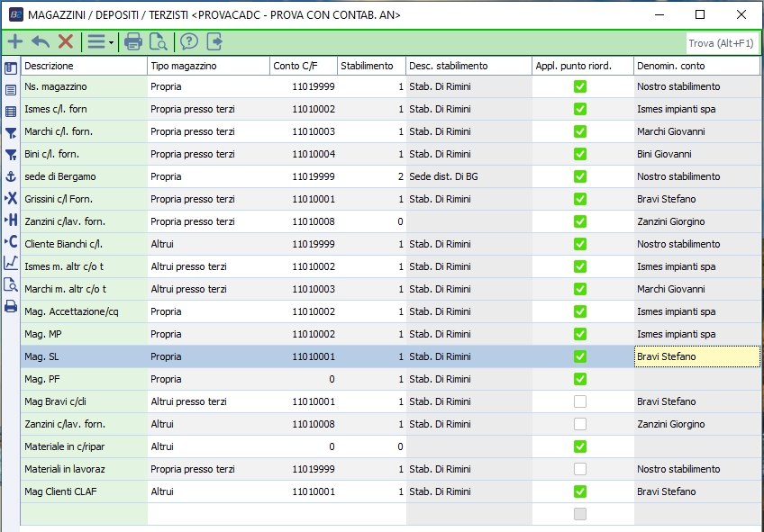Click Zanzini Giorgino in Propria presso terzi row
This screenshot has width=764, height=532.
click(696, 221)
